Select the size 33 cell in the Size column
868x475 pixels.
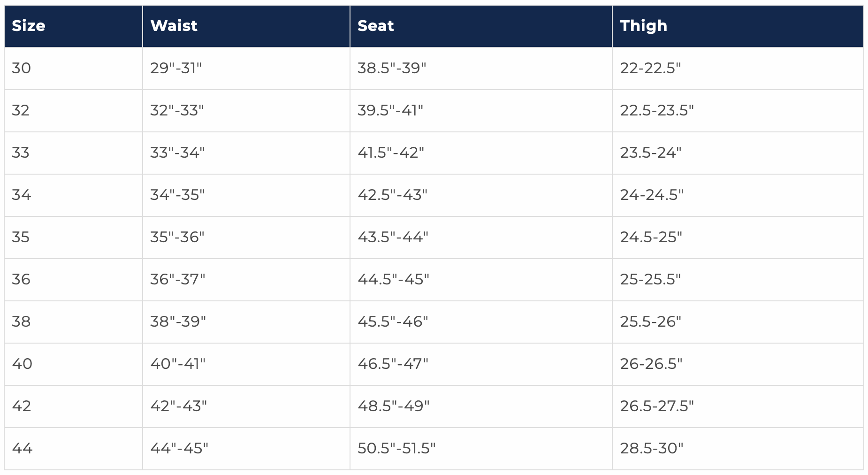(21, 153)
